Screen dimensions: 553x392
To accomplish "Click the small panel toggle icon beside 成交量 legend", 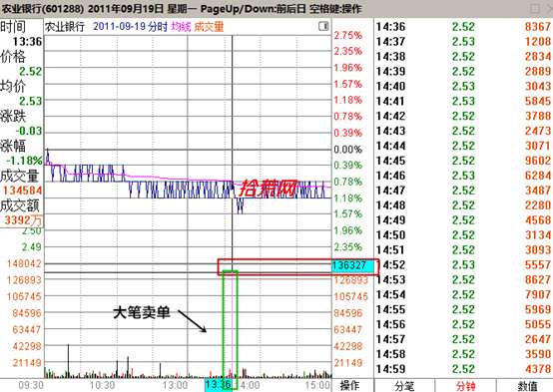I will coord(323,26).
